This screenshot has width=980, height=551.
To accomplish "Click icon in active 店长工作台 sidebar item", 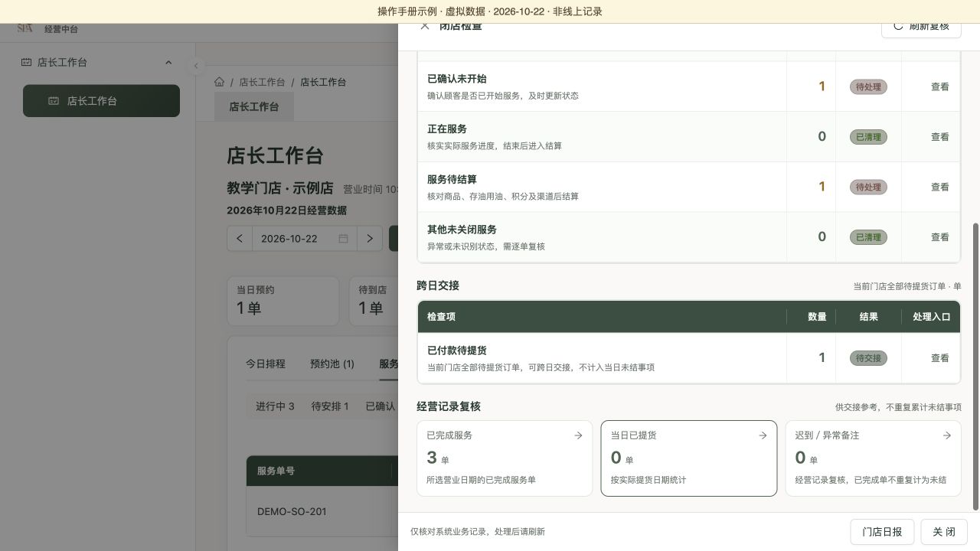I will [54, 101].
